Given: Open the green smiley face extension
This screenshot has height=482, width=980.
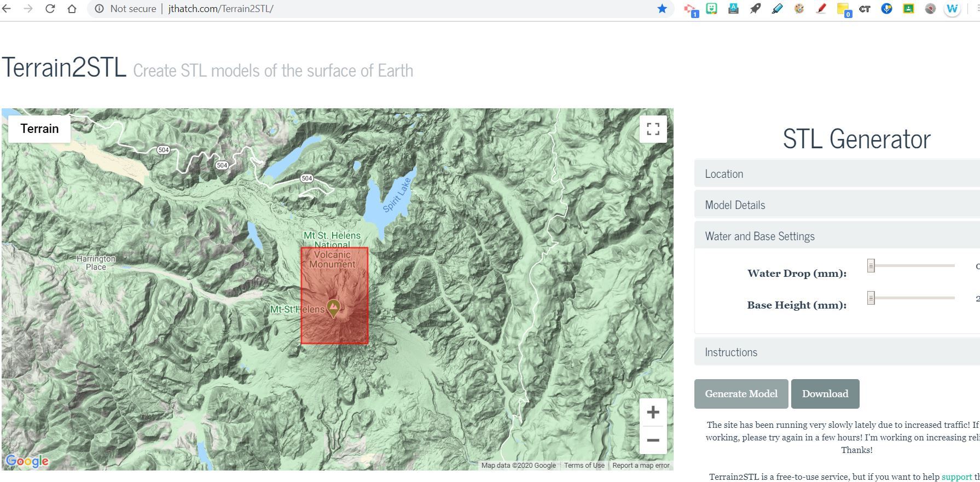Looking at the screenshot, I should (711, 9).
